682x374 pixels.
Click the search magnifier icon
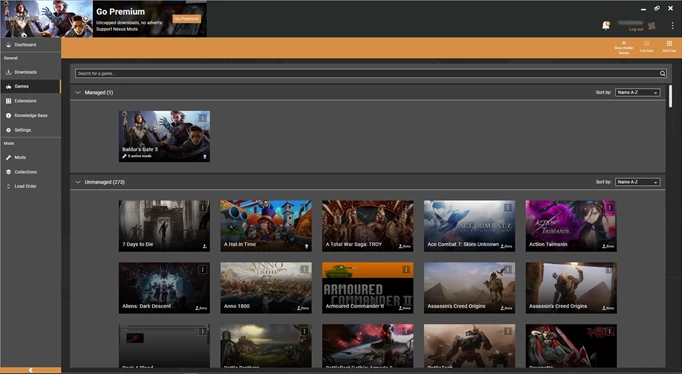click(662, 73)
